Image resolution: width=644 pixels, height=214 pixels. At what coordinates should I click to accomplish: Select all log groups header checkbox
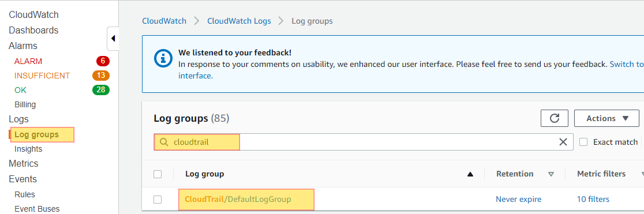coord(158,174)
